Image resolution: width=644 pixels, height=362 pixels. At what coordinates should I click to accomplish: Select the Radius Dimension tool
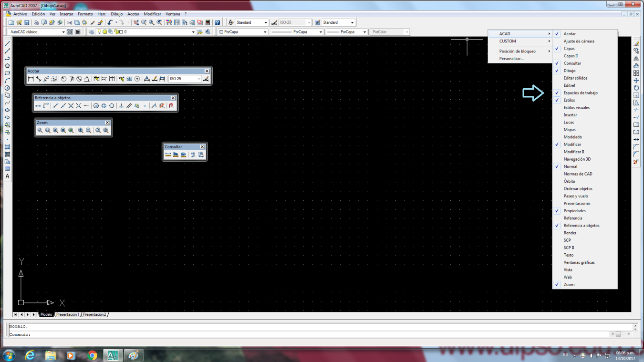pyautogui.click(x=63, y=79)
